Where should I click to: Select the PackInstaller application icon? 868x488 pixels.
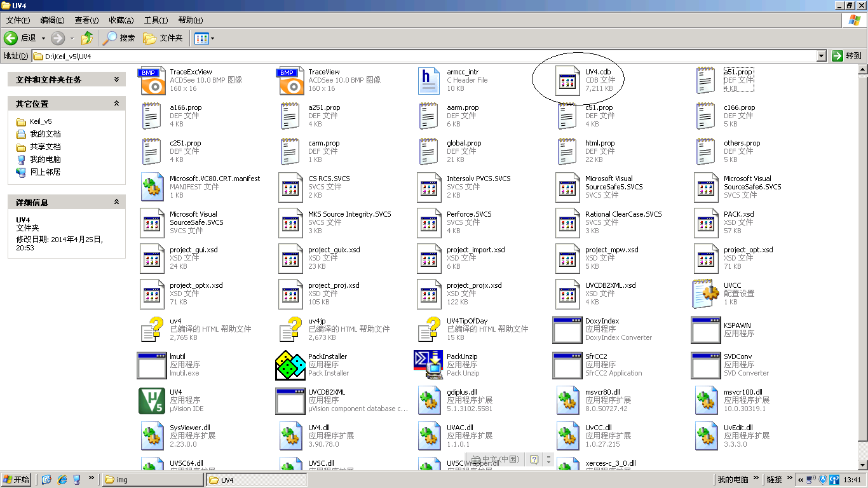[x=290, y=365]
